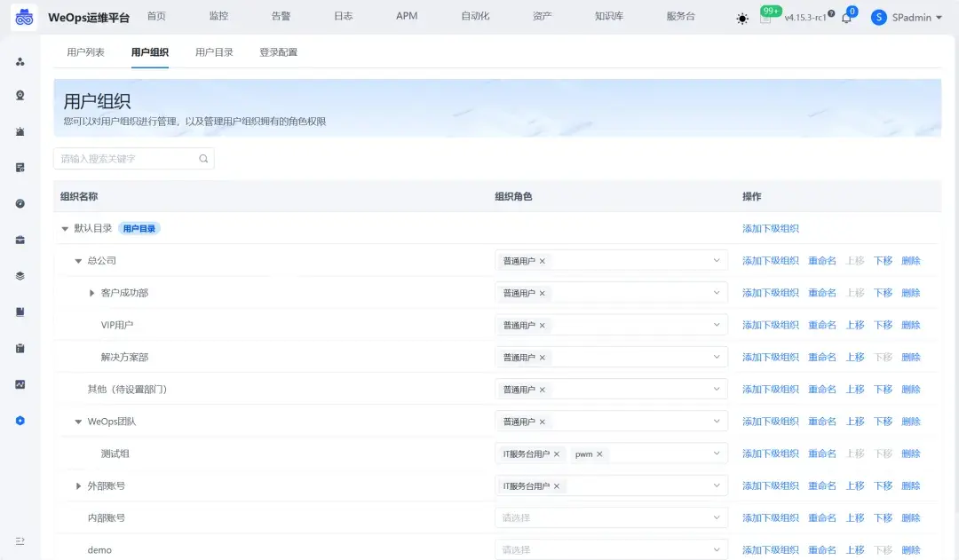Remove IT服务台用户 tag from 外部账号 row

click(557, 486)
